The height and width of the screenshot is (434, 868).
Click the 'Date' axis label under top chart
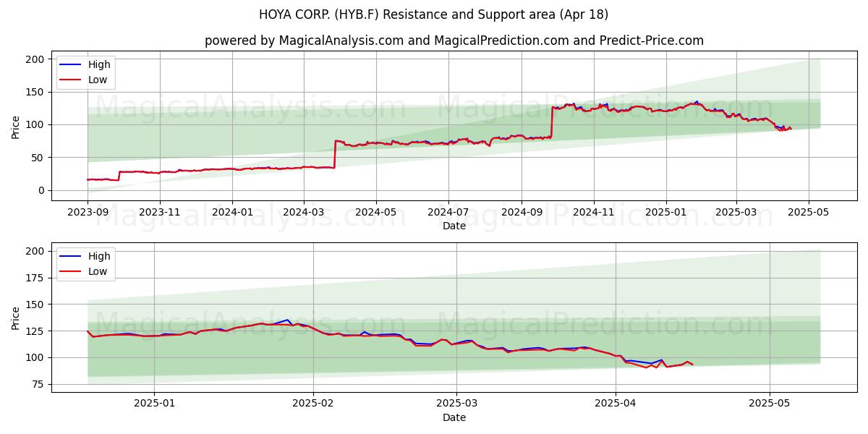click(x=454, y=226)
